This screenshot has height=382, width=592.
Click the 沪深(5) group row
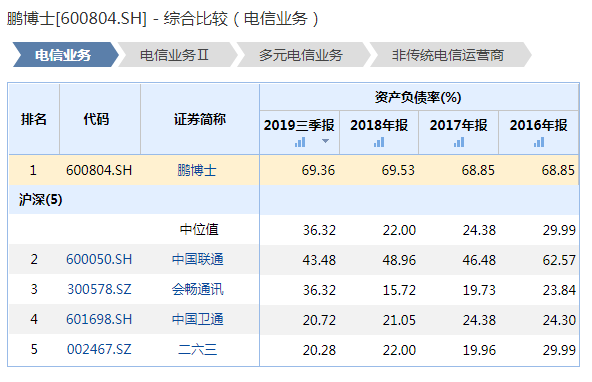point(294,200)
